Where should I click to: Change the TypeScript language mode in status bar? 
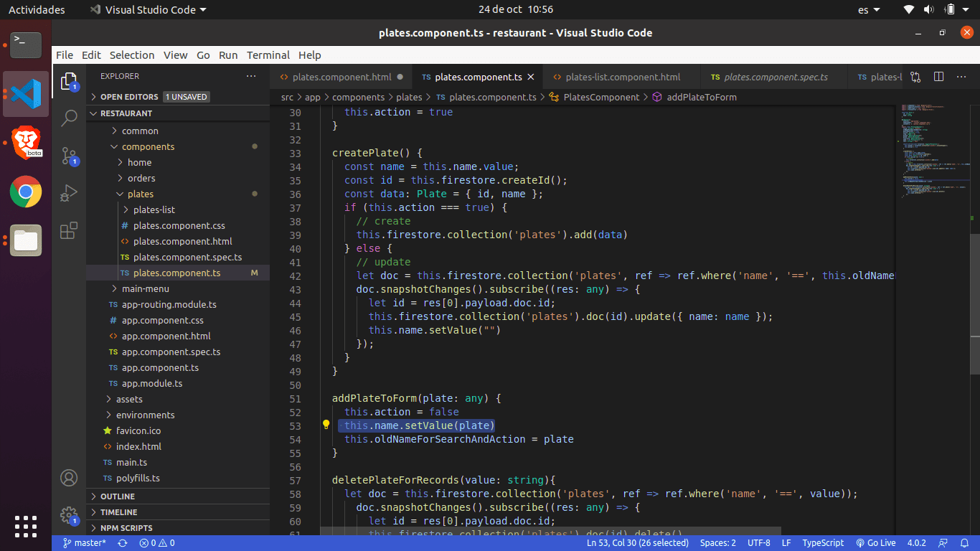click(823, 543)
